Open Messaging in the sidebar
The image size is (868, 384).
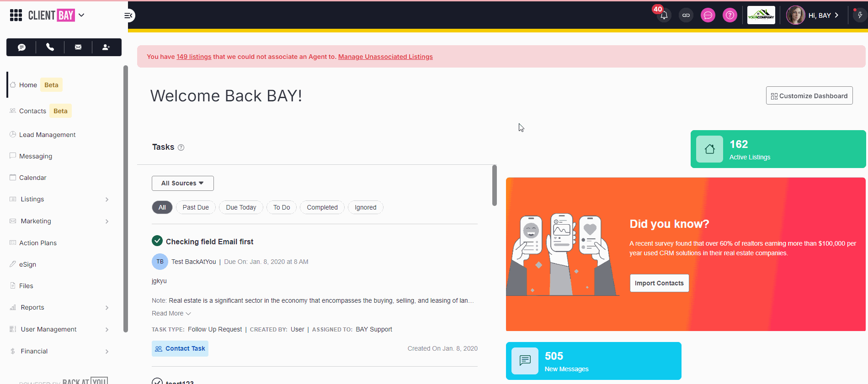click(36, 156)
